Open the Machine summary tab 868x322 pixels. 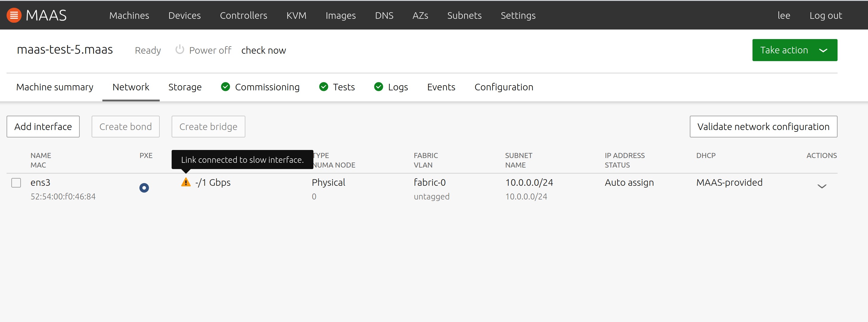point(55,87)
